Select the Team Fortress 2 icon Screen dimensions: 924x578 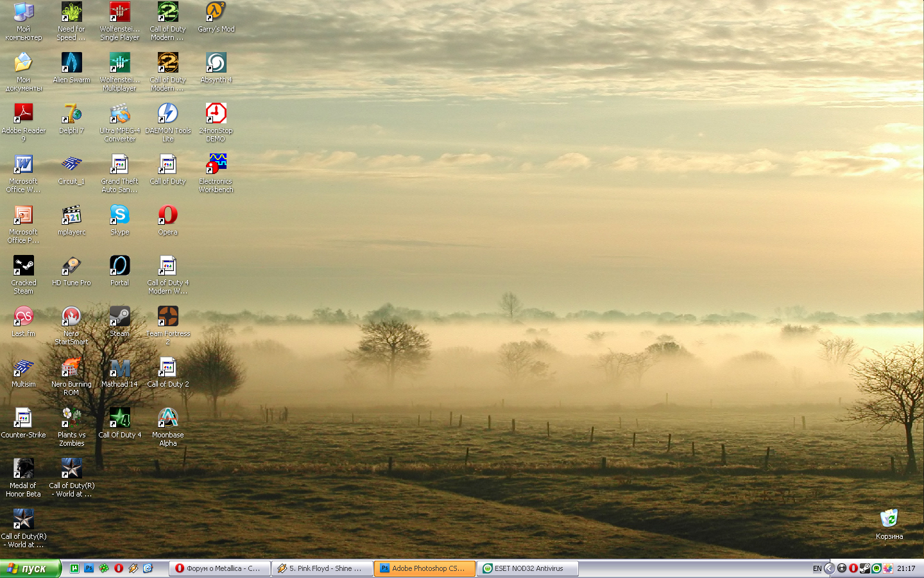167,317
